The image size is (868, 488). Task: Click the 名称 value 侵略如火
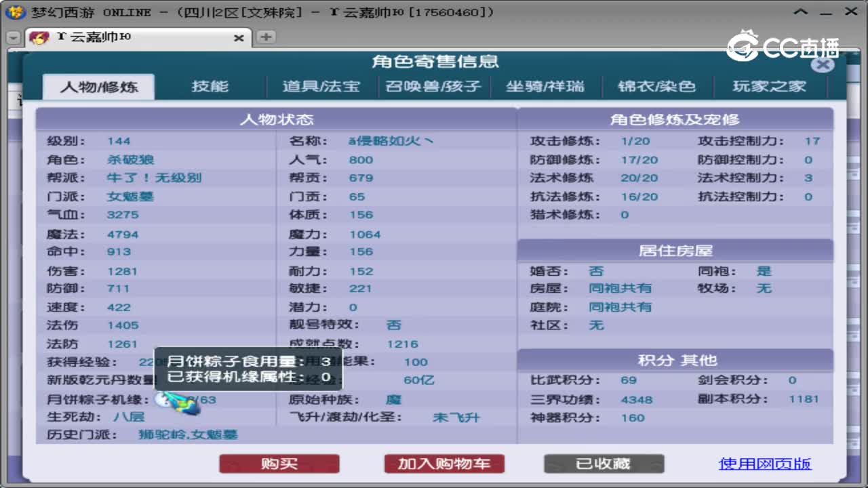click(x=391, y=141)
